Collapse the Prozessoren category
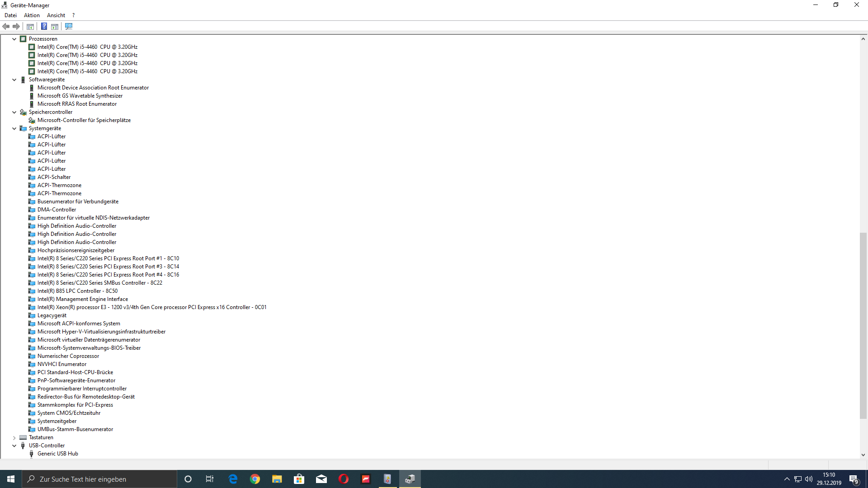 point(14,39)
